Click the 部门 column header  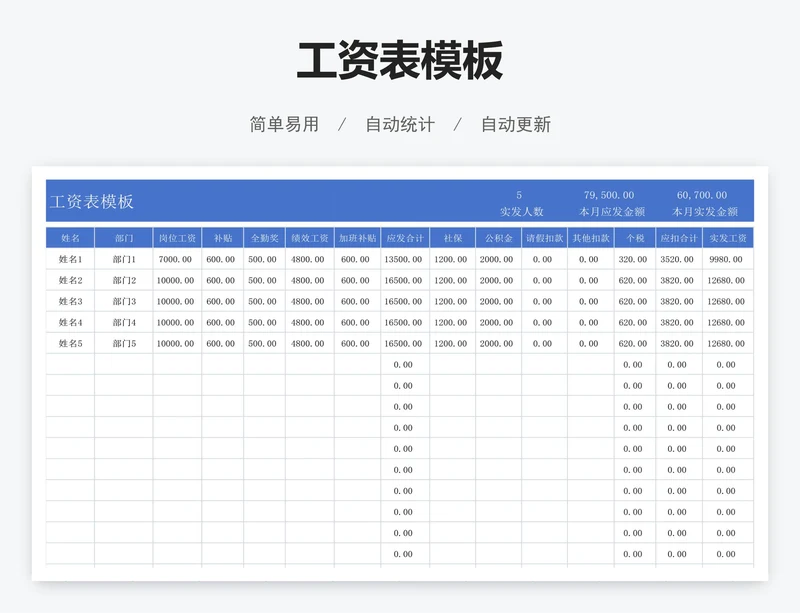(x=124, y=238)
